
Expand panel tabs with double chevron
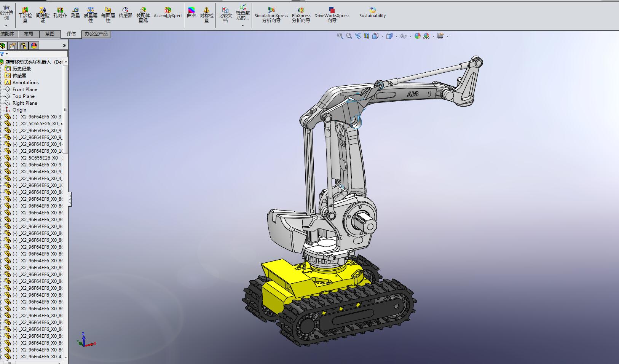point(64,46)
